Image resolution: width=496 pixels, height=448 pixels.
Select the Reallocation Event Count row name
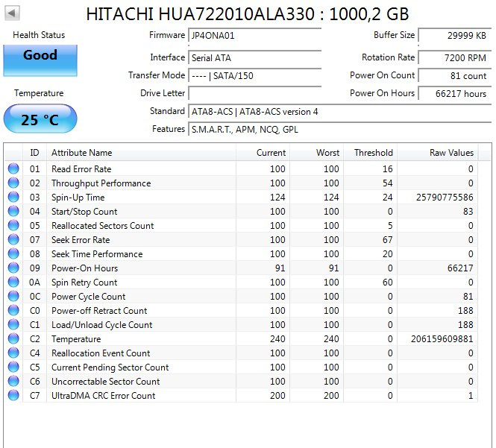(101, 353)
